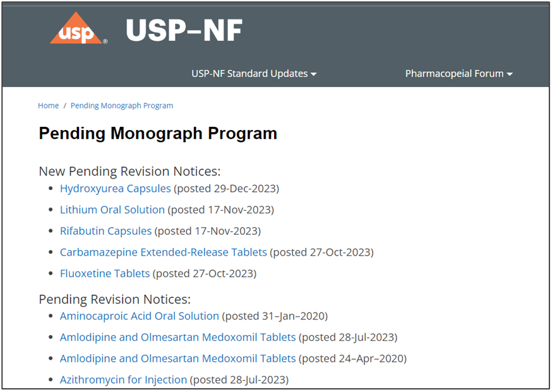Open Amlodipine and Olmesartan notice posted 28-Jul-2023
The height and width of the screenshot is (392, 552).
(x=177, y=337)
